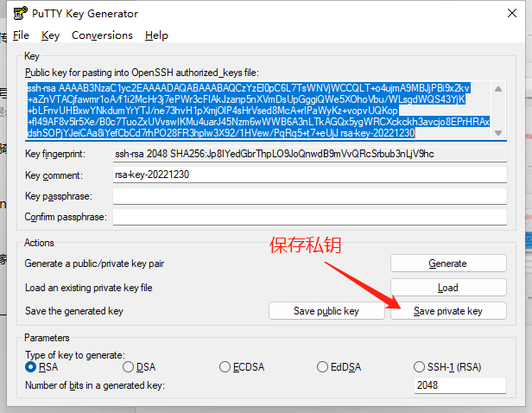Click the Load button
The height and width of the screenshot is (413, 532).
447,288
